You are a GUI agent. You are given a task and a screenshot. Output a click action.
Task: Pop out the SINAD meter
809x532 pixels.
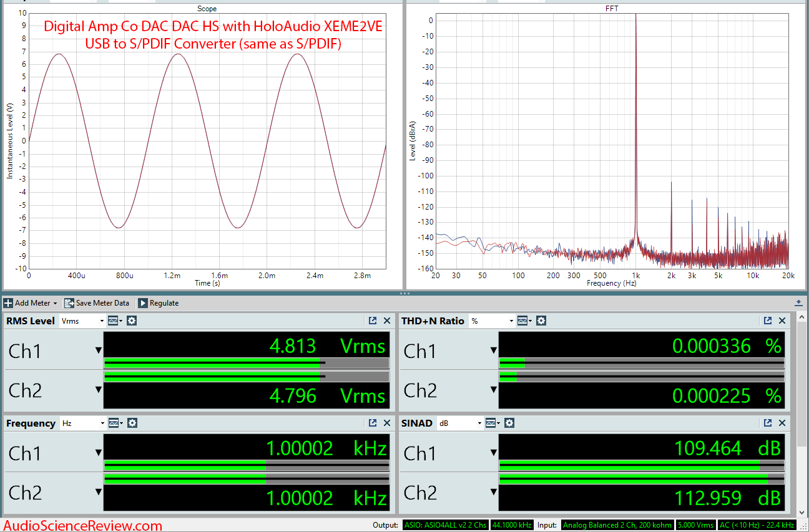coord(768,423)
